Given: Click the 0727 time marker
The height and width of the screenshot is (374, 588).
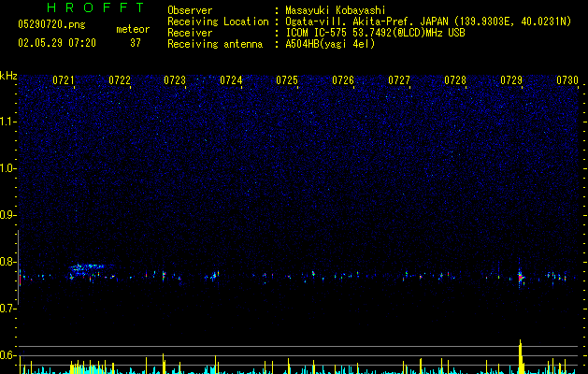Looking at the screenshot, I should tap(399, 80).
